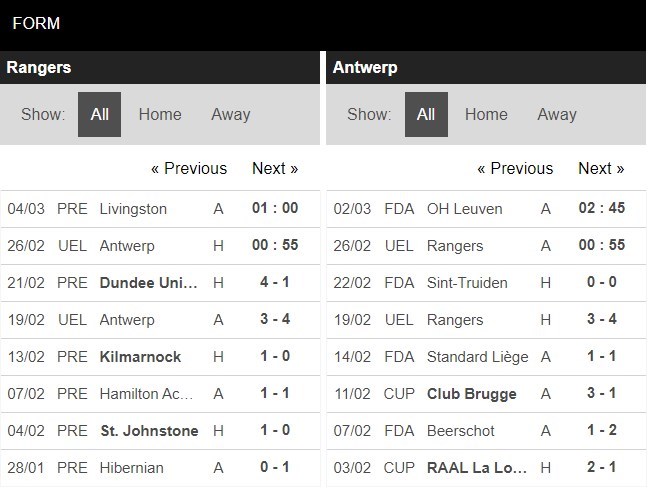Load Next Antwerp fixtures

[601, 168]
